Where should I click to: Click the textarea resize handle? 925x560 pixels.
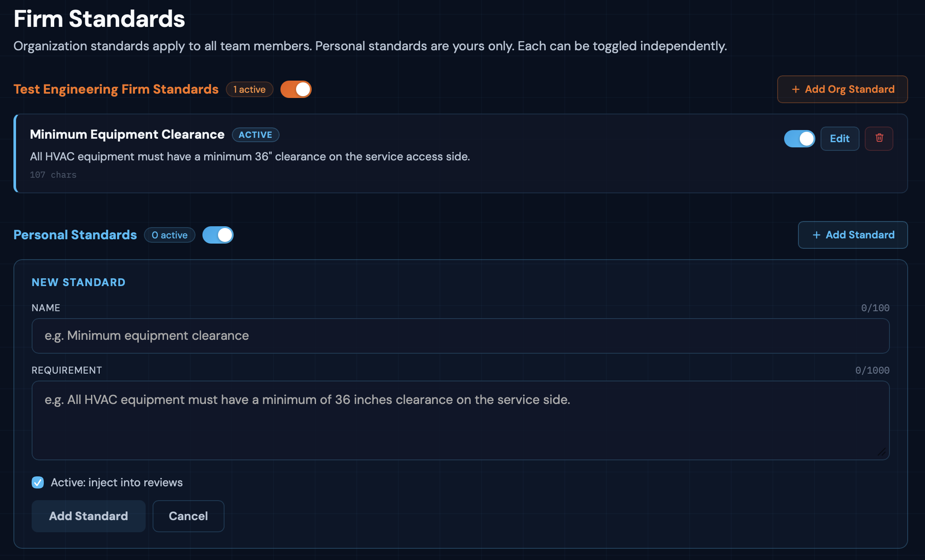[882, 453]
